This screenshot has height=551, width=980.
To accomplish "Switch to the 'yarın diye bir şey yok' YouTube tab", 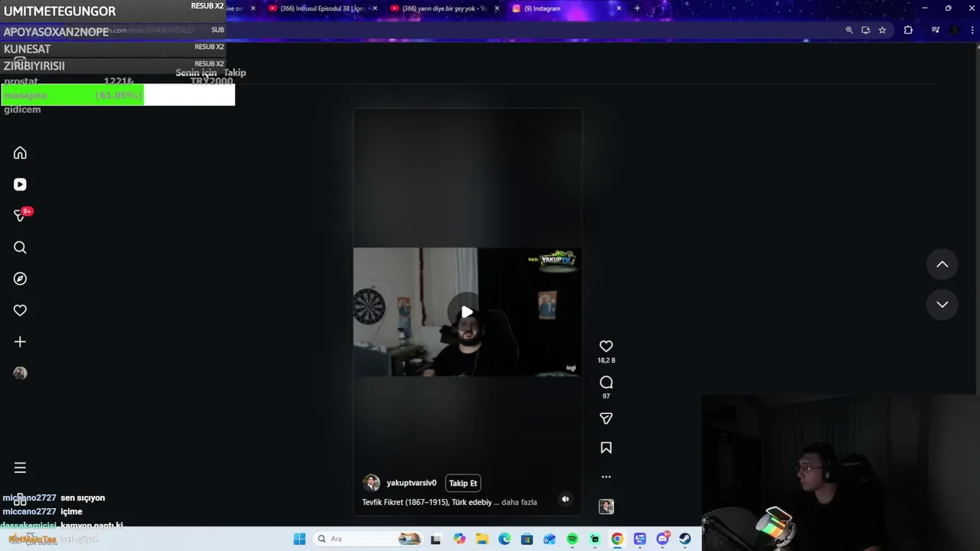I will click(x=444, y=8).
